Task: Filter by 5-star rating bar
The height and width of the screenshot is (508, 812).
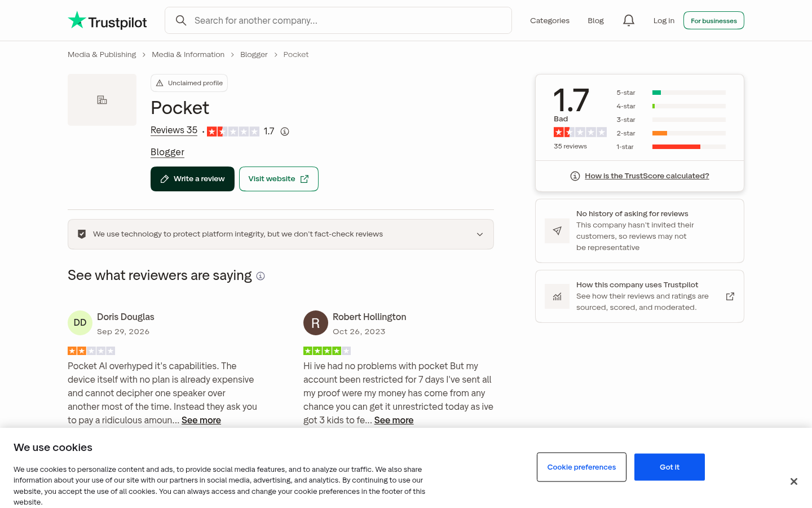Action: pyautogui.click(x=671, y=93)
